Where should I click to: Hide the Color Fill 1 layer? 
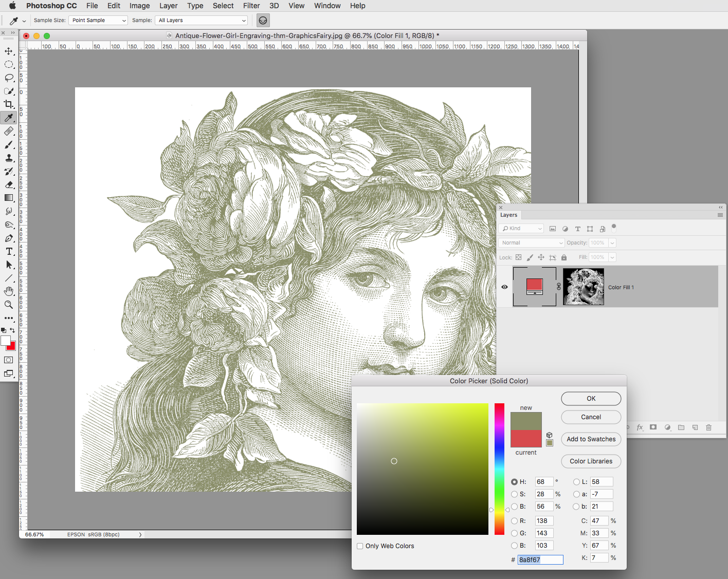pos(504,287)
